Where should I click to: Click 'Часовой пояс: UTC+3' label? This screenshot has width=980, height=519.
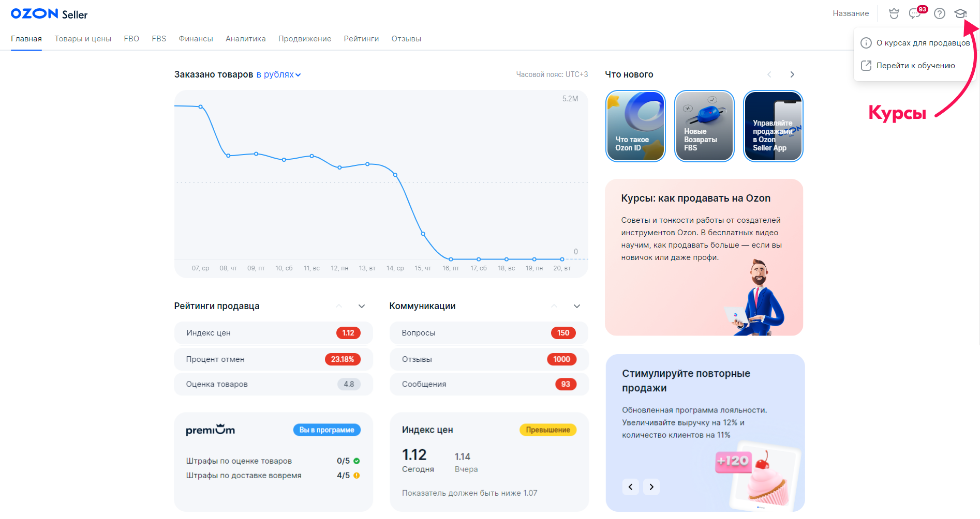552,74
